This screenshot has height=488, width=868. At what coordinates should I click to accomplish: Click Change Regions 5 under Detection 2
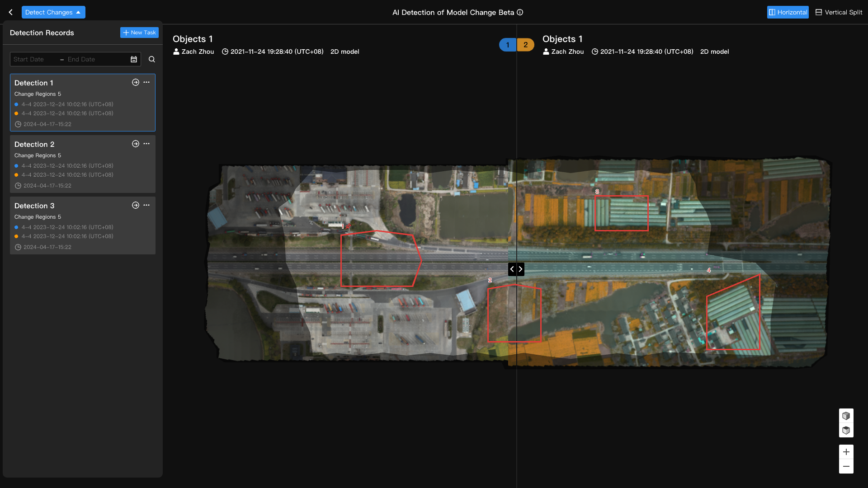38,155
